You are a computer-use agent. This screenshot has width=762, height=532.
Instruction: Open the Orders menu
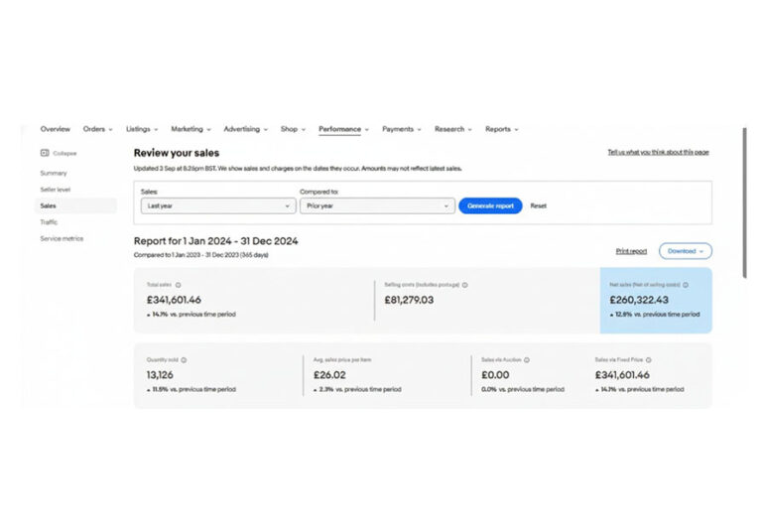tap(97, 129)
